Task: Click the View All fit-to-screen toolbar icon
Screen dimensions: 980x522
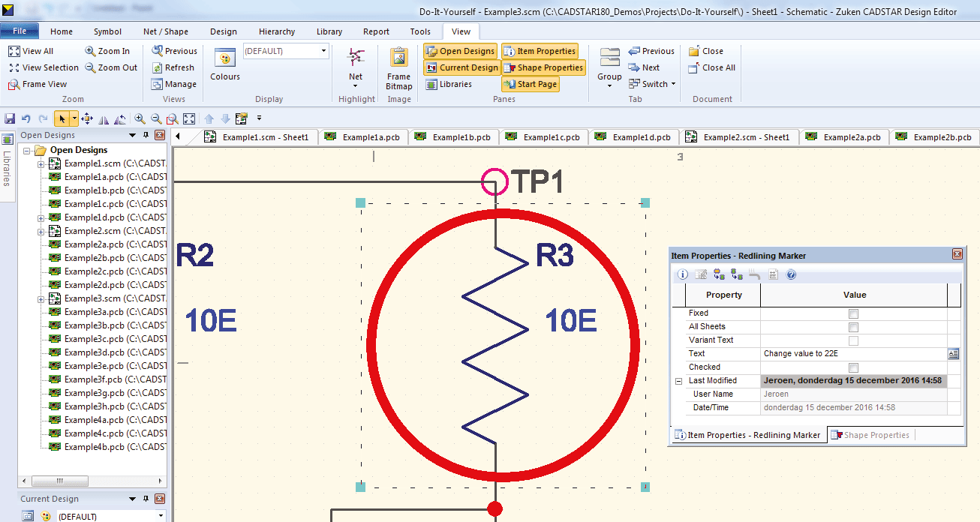Action: click(x=189, y=118)
